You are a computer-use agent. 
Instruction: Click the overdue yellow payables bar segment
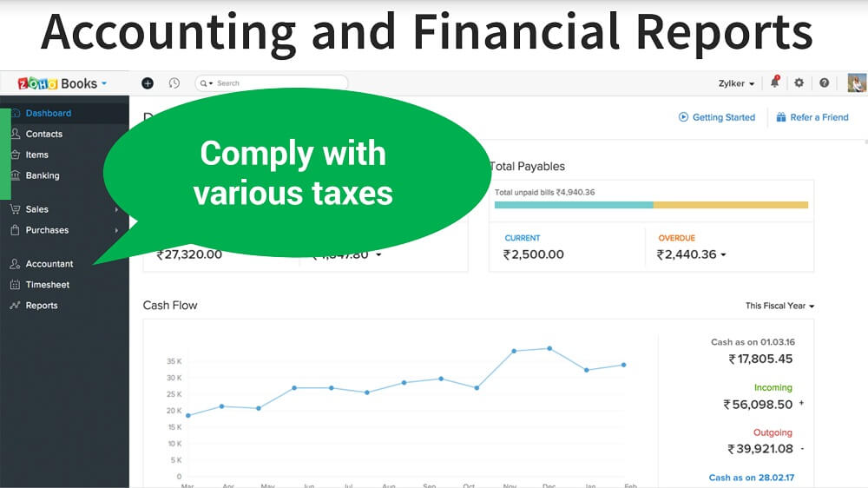pyautogui.click(x=730, y=205)
